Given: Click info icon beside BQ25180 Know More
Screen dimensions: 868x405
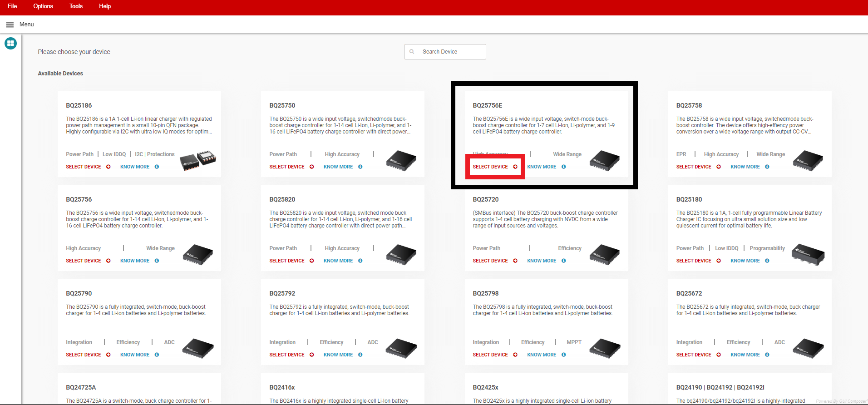Looking at the screenshot, I should (x=767, y=261).
